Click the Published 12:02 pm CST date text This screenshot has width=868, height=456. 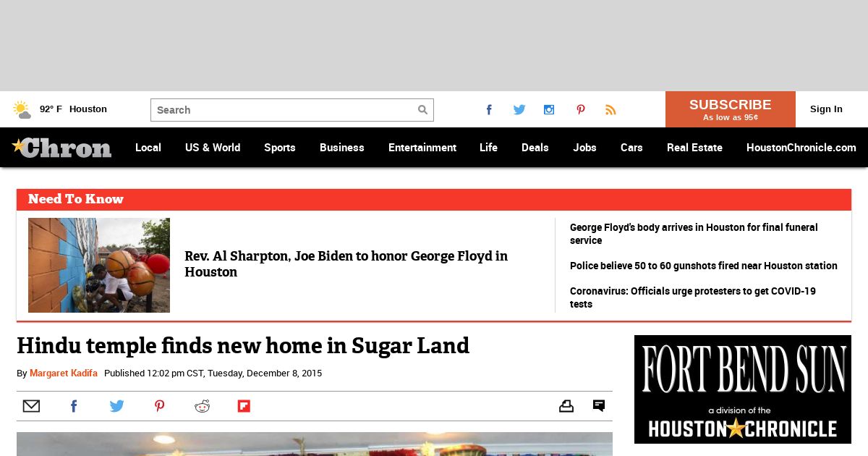pos(213,373)
